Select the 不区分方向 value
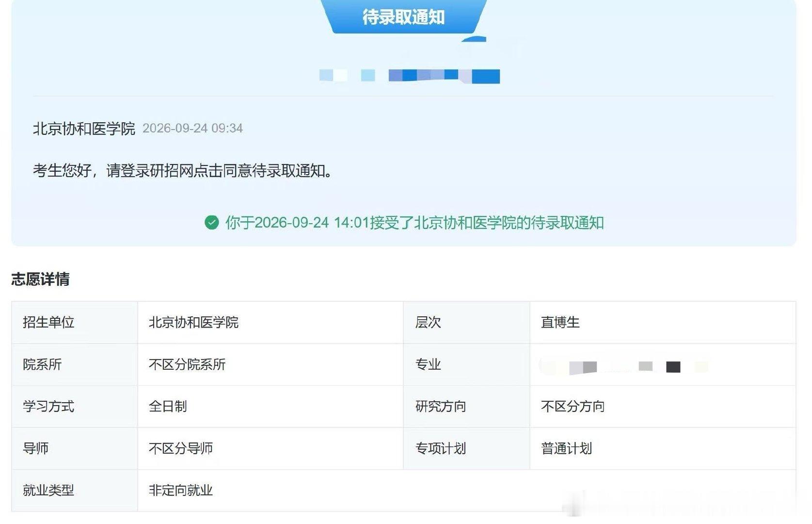Viewport: 812px width, 524px height. tap(573, 407)
